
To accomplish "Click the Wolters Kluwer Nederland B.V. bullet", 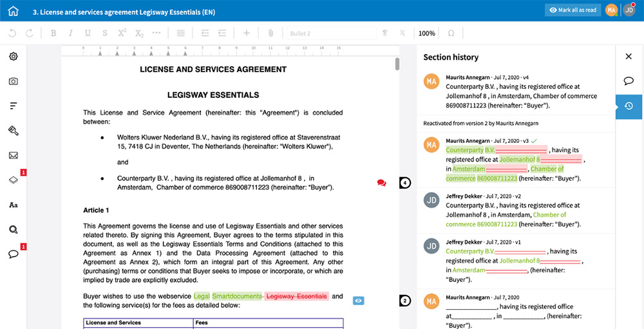I will point(229,142).
